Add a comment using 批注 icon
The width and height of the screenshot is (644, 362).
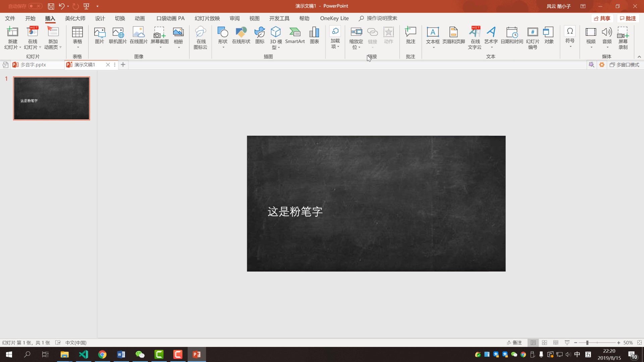[x=410, y=37]
